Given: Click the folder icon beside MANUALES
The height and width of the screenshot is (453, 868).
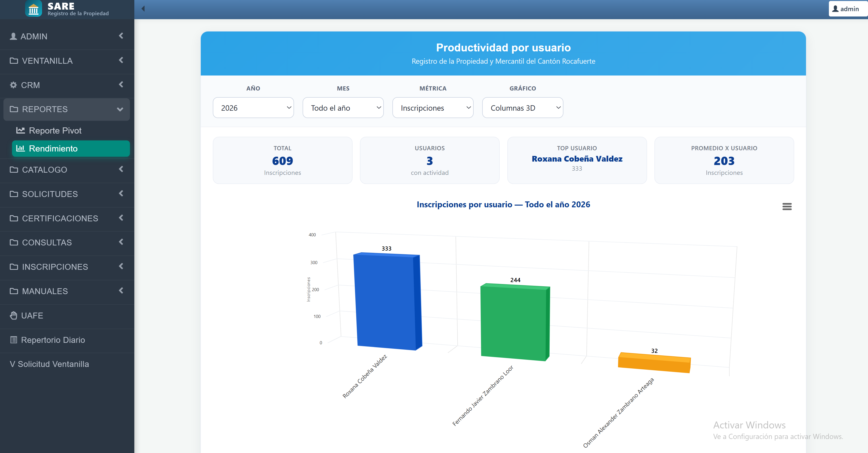Looking at the screenshot, I should coord(14,291).
